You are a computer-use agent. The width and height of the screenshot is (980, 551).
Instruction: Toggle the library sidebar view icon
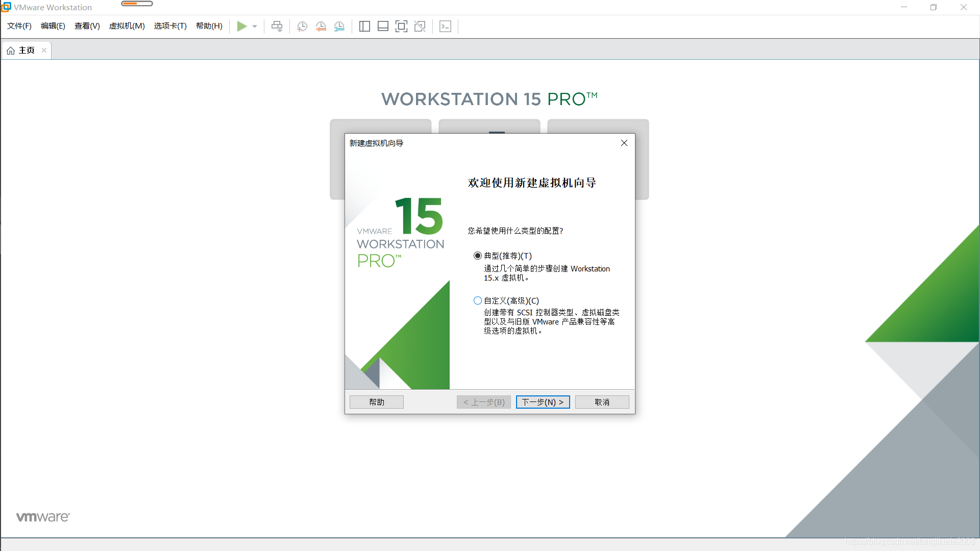[364, 26]
